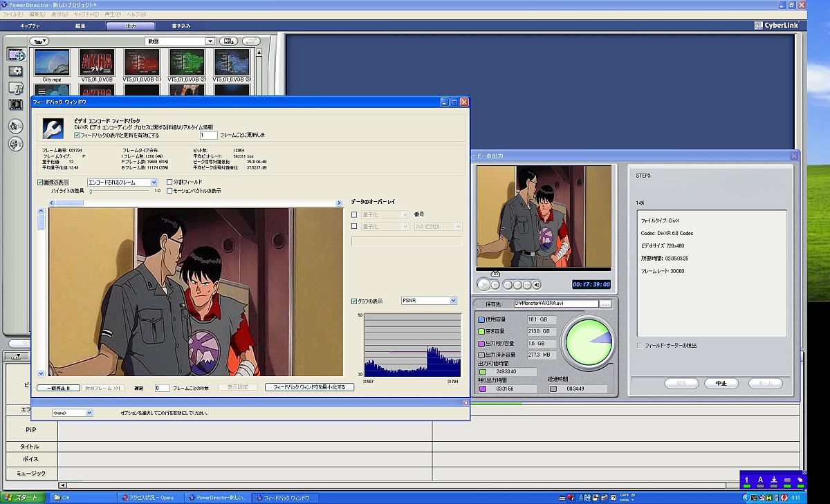
Task: Click the stop button in the output preview
Action: tap(495, 285)
